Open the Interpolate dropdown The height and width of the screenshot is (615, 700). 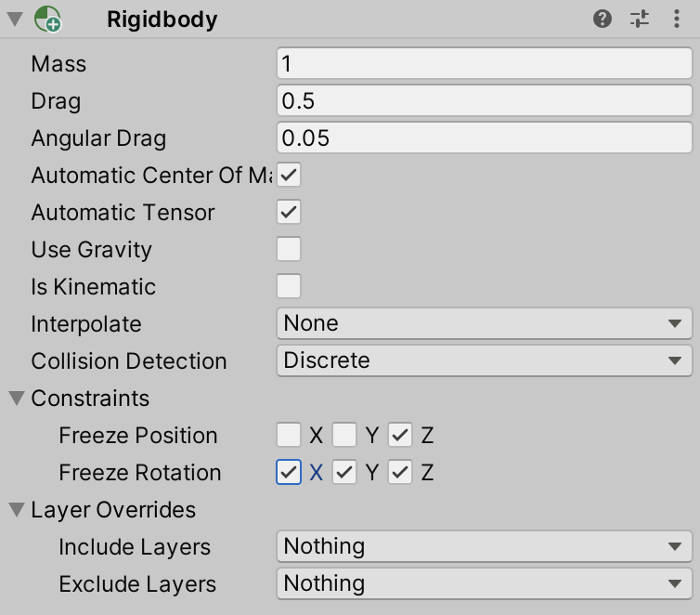pyautogui.click(x=484, y=323)
